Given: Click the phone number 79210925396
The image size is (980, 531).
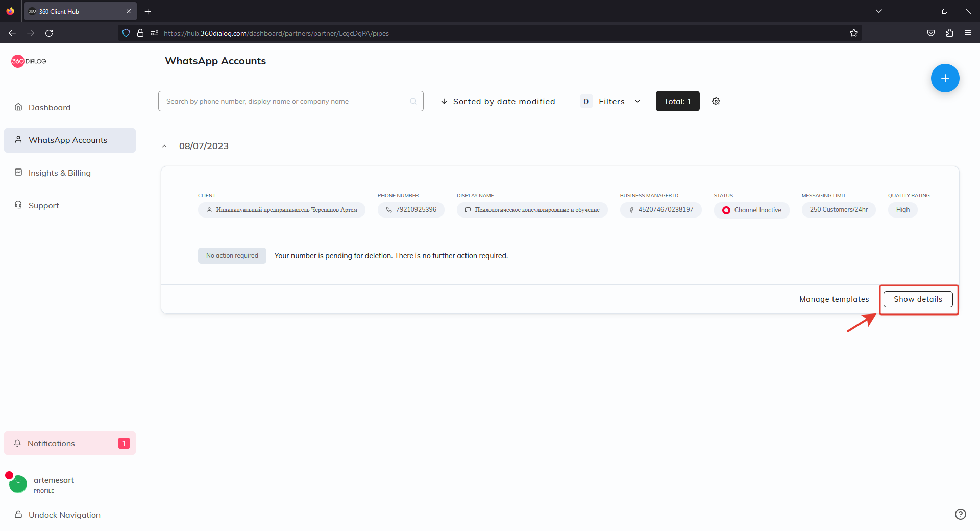Looking at the screenshot, I should (x=411, y=210).
